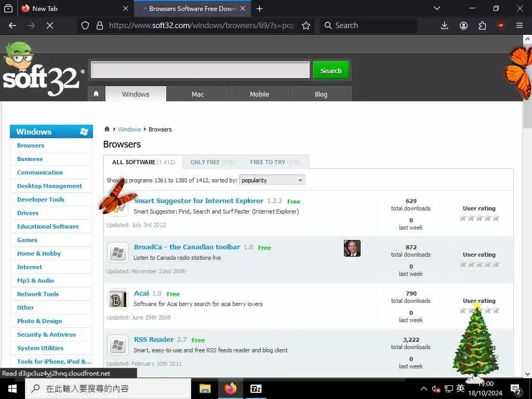Switch to the FREE TO TRY tab

tap(275, 162)
